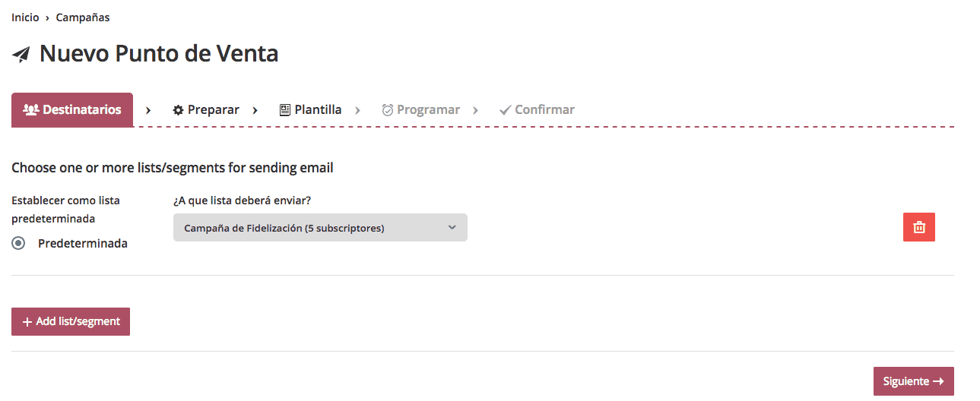
Task: Click the Predeterminada label text
Action: point(83,244)
